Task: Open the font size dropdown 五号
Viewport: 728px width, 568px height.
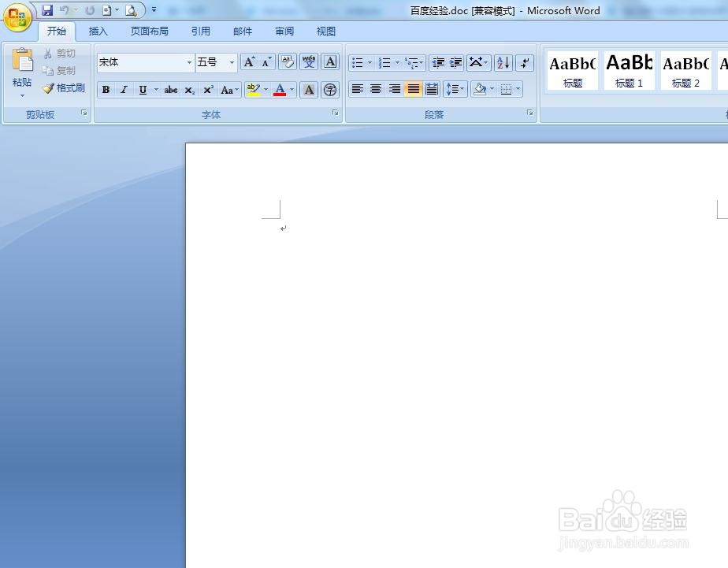Action: coord(232,63)
